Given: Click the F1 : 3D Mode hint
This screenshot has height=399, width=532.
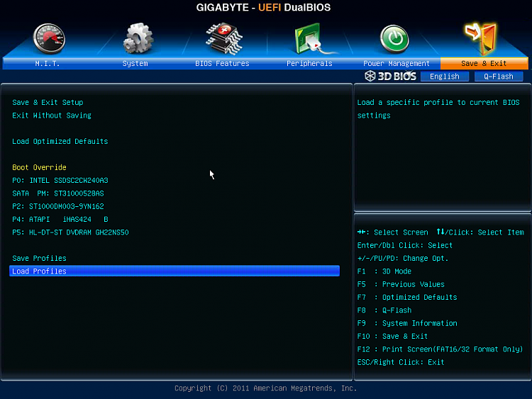Looking at the screenshot, I should [x=384, y=271].
